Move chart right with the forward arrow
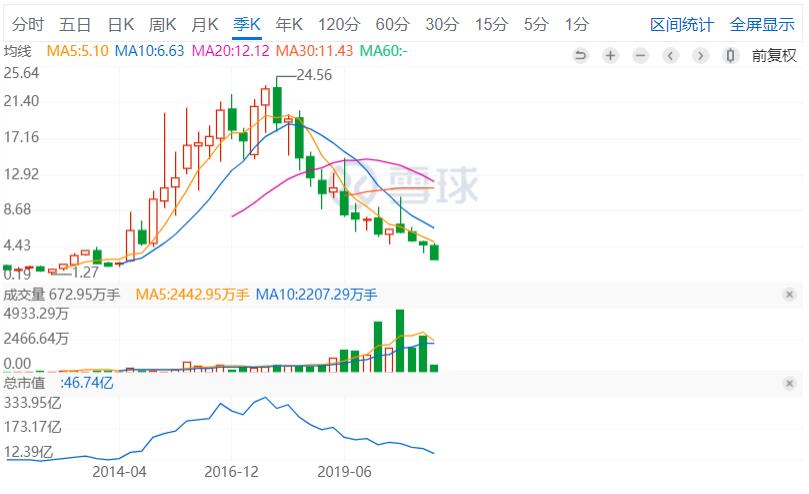 (x=700, y=55)
